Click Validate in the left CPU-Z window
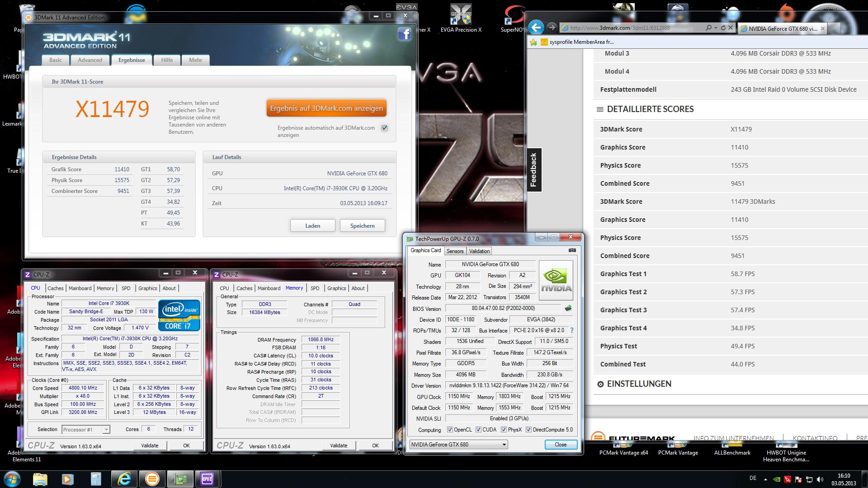The width and height of the screenshot is (868, 488). point(150,446)
